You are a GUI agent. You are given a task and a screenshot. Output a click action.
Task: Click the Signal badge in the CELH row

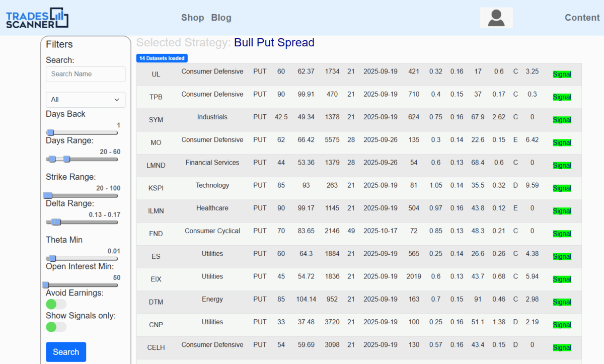coord(562,348)
